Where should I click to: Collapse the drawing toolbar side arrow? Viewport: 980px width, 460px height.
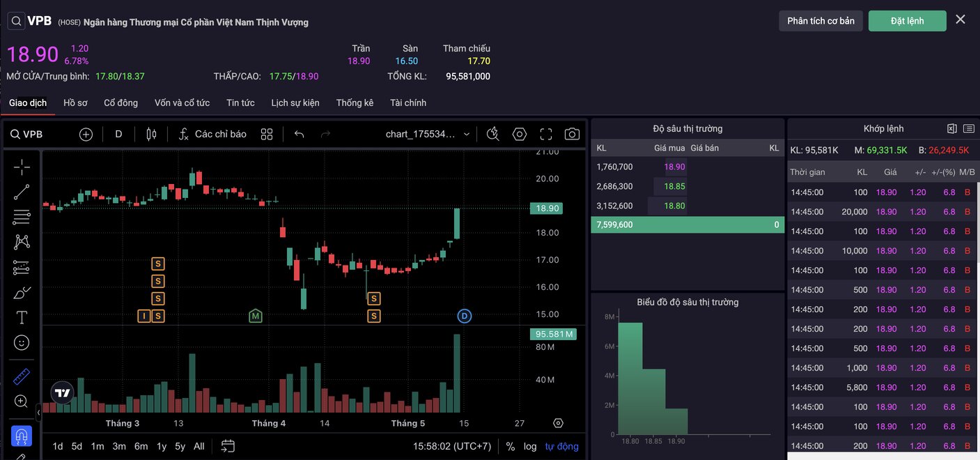(38, 413)
